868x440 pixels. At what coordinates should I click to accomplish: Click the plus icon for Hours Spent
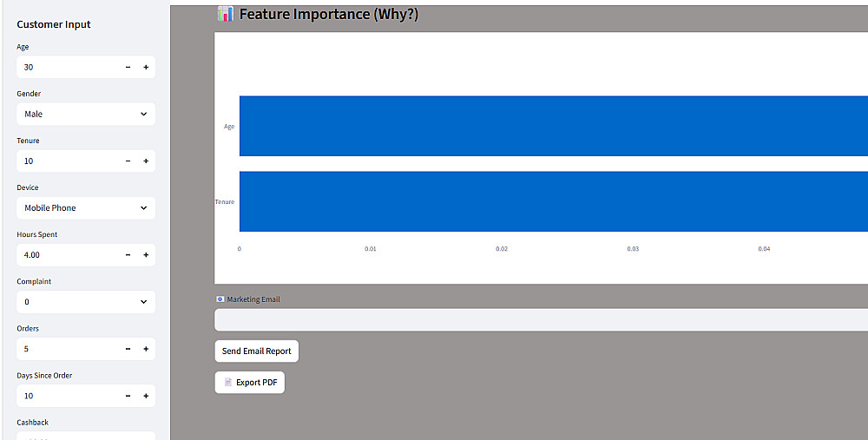click(x=146, y=255)
